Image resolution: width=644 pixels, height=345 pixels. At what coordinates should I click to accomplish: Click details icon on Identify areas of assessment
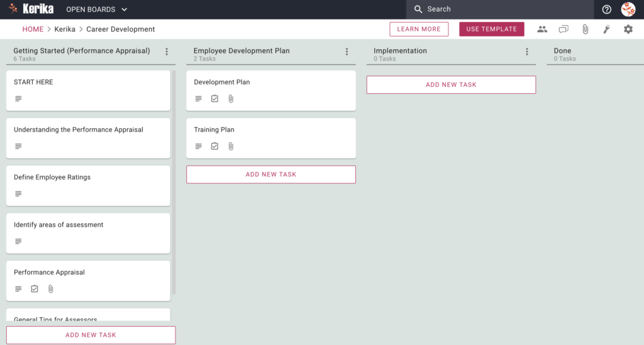pyautogui.click(x=18, y=241)
